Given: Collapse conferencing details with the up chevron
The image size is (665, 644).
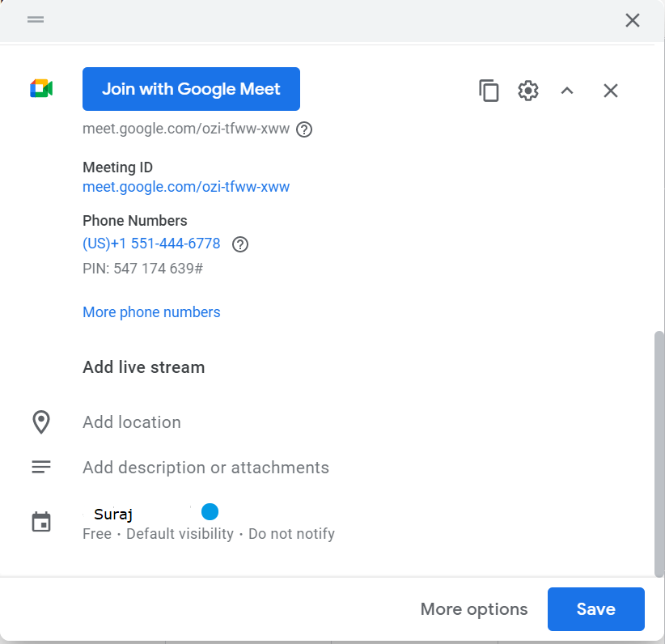Looking at the screenshot, I should point(567,91).
